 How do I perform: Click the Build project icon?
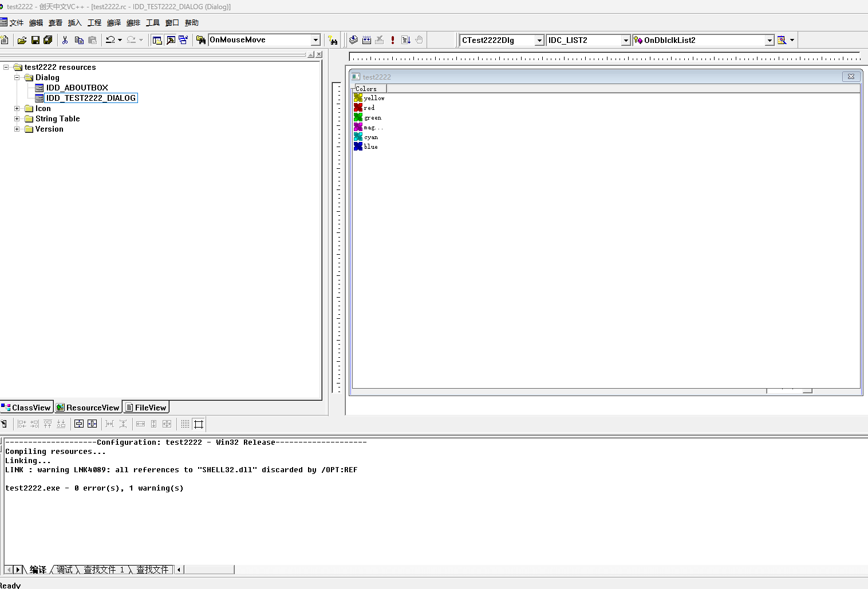click(367, 40)
